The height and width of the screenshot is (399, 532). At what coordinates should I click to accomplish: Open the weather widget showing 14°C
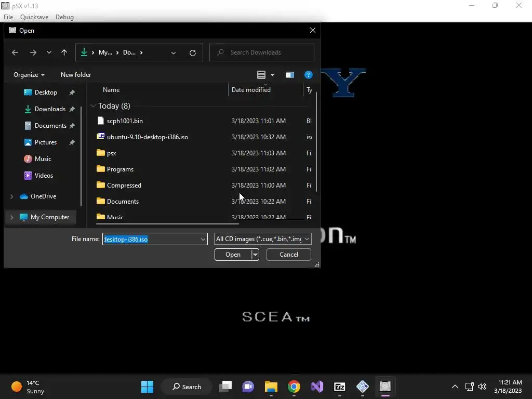point(28,387)
